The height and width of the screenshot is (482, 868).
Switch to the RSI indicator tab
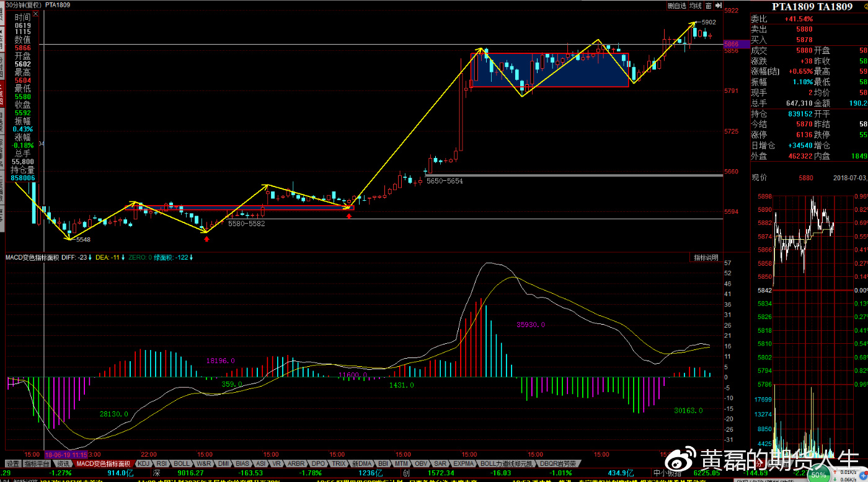(162, 463)
